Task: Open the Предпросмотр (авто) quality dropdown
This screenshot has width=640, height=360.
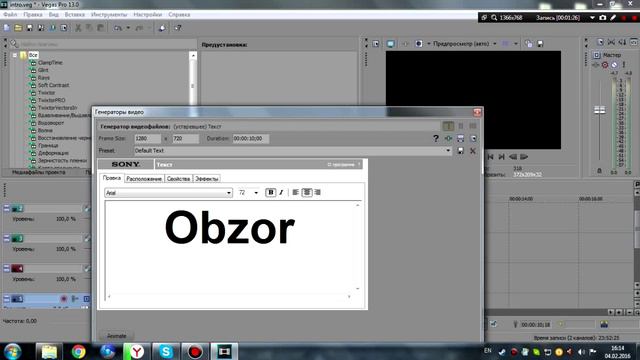Action: [495, 44]
